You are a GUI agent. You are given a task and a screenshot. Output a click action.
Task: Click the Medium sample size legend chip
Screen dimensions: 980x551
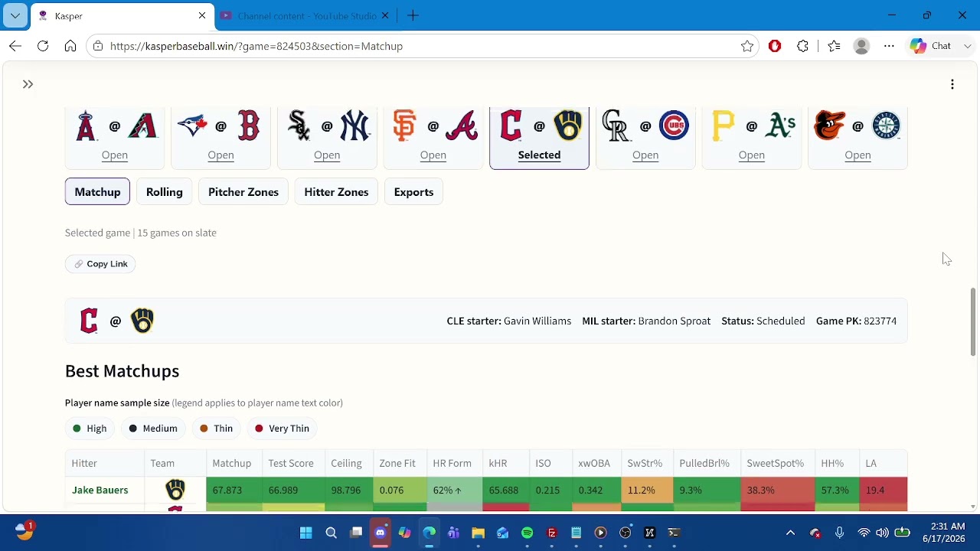[x=153, y=429]
